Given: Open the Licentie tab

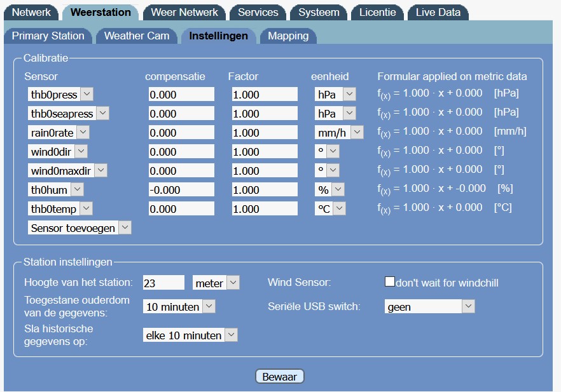Looking at the screenshot, I should pyautogui.click(x=377, y=12).
